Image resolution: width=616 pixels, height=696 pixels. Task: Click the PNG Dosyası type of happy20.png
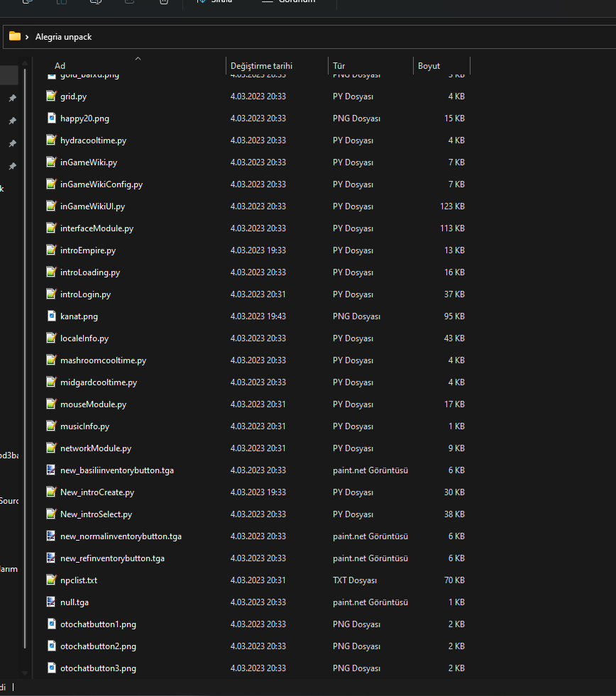pos(356,118)
